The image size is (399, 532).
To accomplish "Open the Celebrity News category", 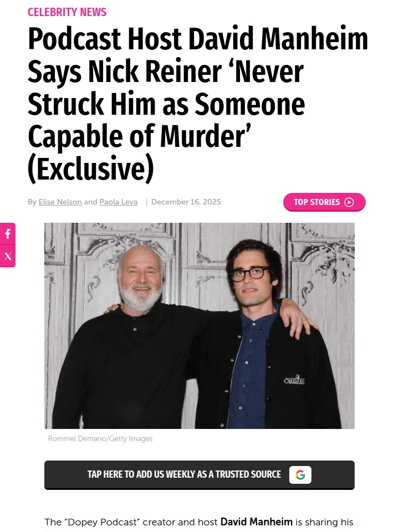I will 67,12.
